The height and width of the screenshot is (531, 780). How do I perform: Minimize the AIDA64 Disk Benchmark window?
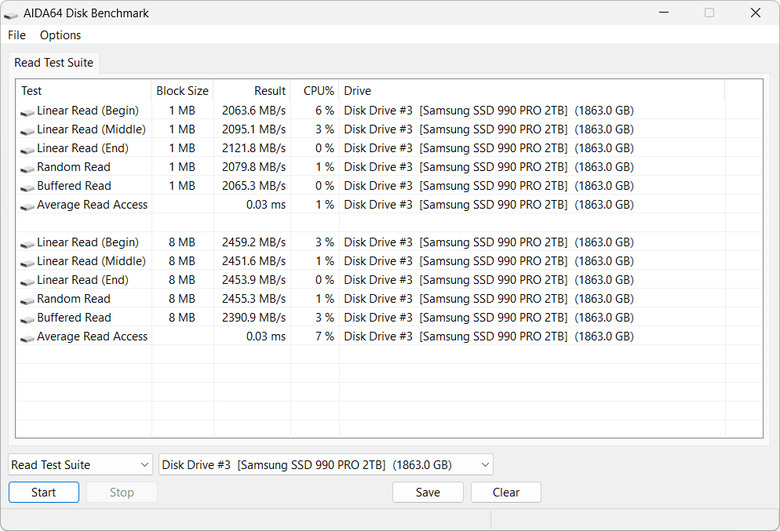point(664,12)
